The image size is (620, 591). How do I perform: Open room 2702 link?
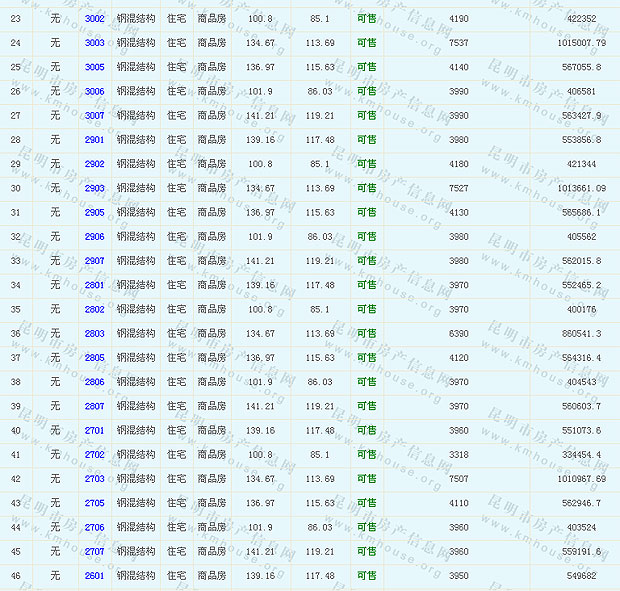(x=94, y=455)
